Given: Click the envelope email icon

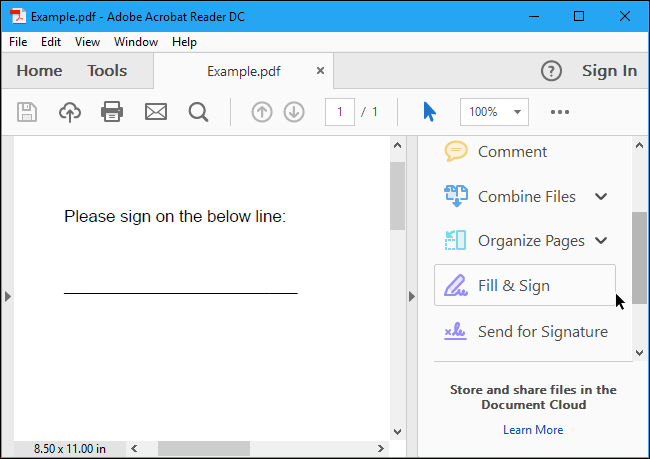Looking at the screenshot, I should tap(155, 112).
